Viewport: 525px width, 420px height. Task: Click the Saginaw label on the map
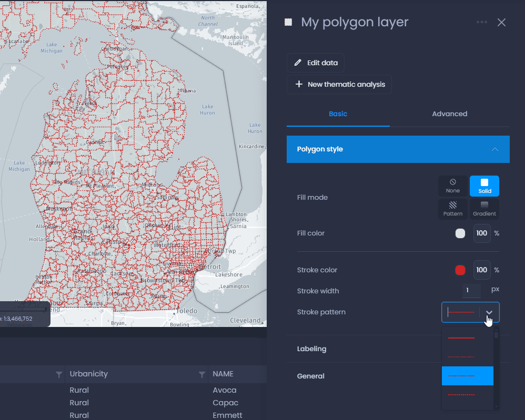tap(167, 198)
